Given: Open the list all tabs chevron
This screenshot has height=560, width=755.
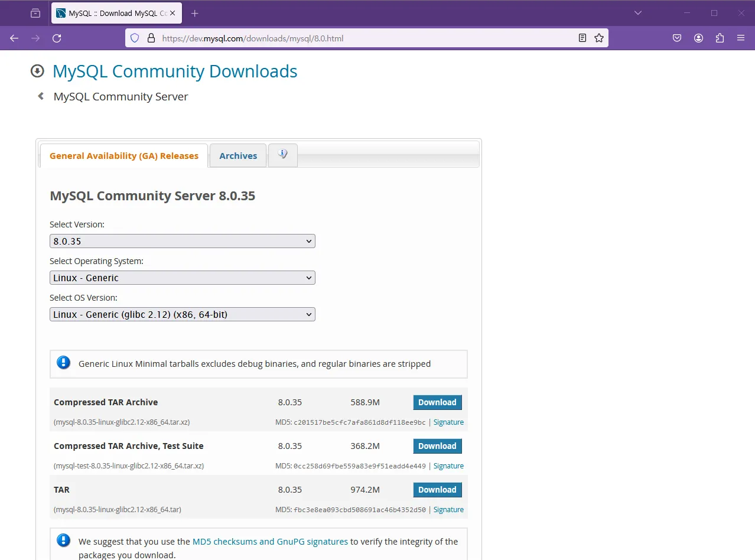Looking at the screenshot, I should coord(638,13).
